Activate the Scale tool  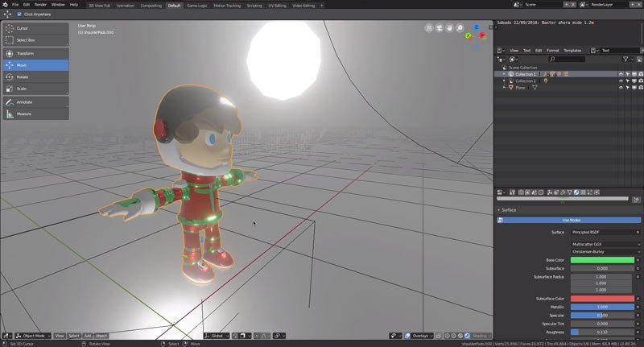tap(35, 89)
